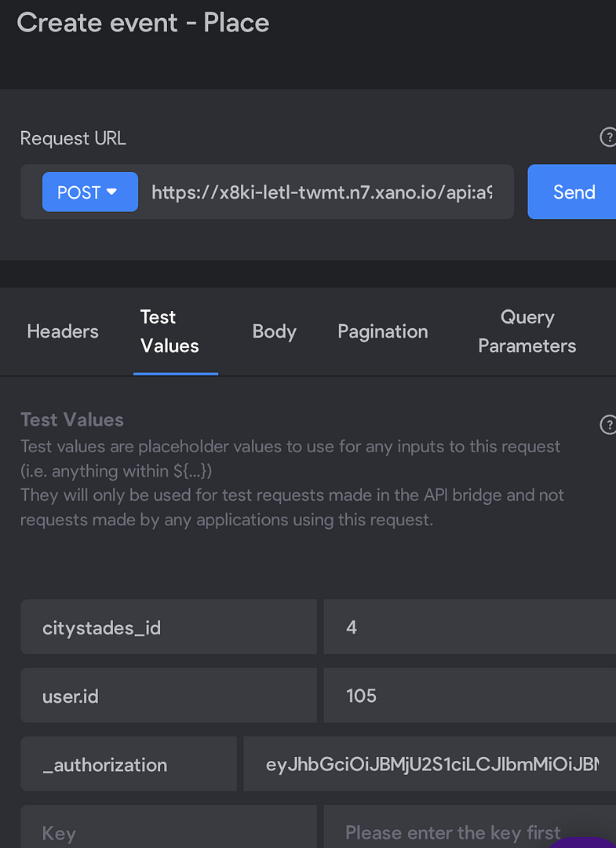Open the Query Parameters tab
This screenshot has height=848, width=616.
pos(527,331)
